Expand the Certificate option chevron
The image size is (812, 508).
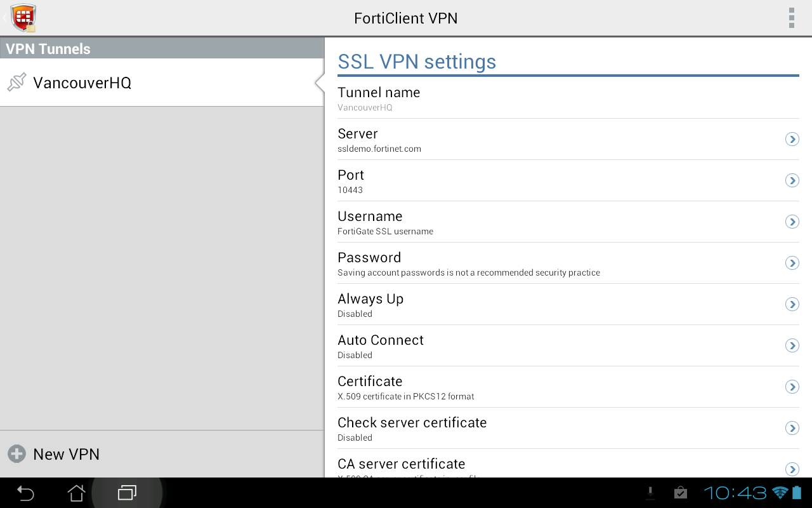[x=792, y=387]
